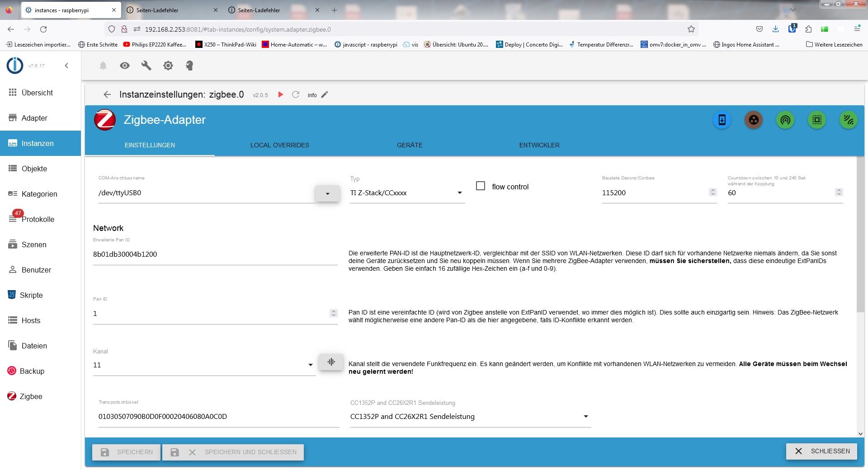Open Szenen in the sidebar
The height and width of the screenshot is (470, 868).
[x=41, y=244]
